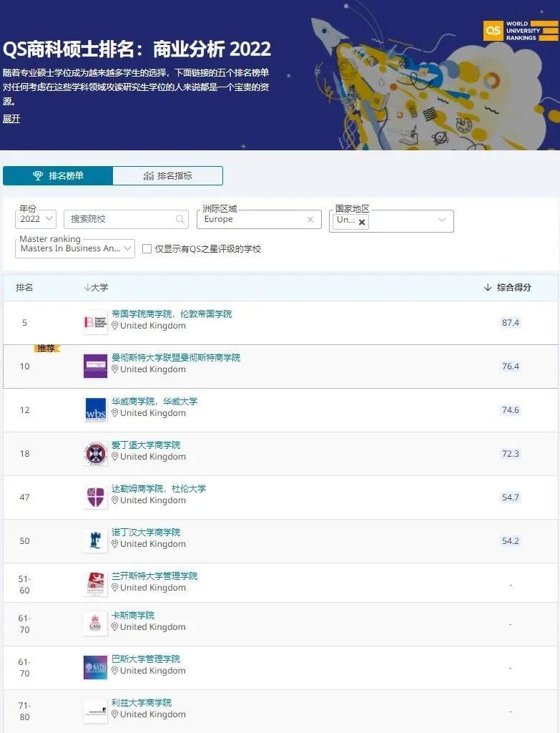Click location pin icon in 达勒姆商学院 row

coord(115,500)
